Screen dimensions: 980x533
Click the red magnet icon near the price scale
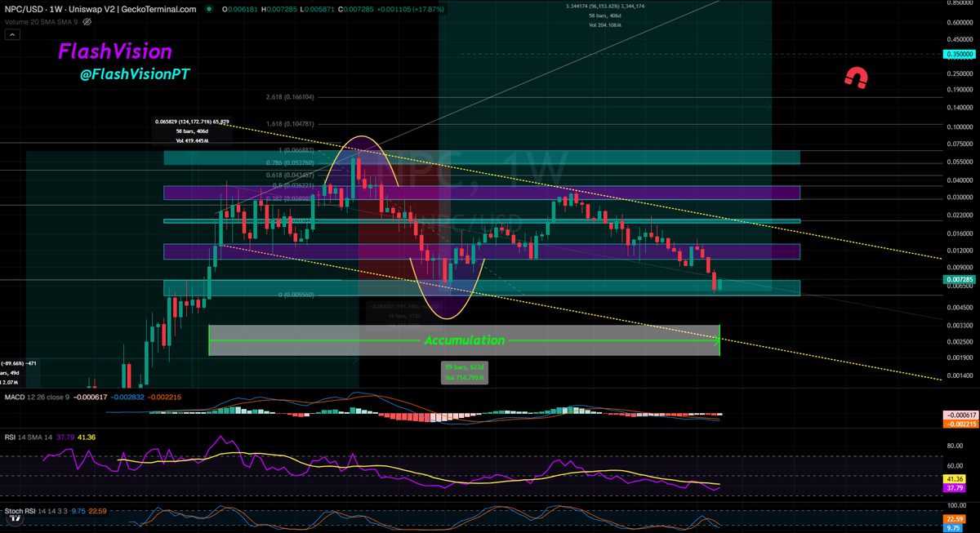(x=857, y=78)
